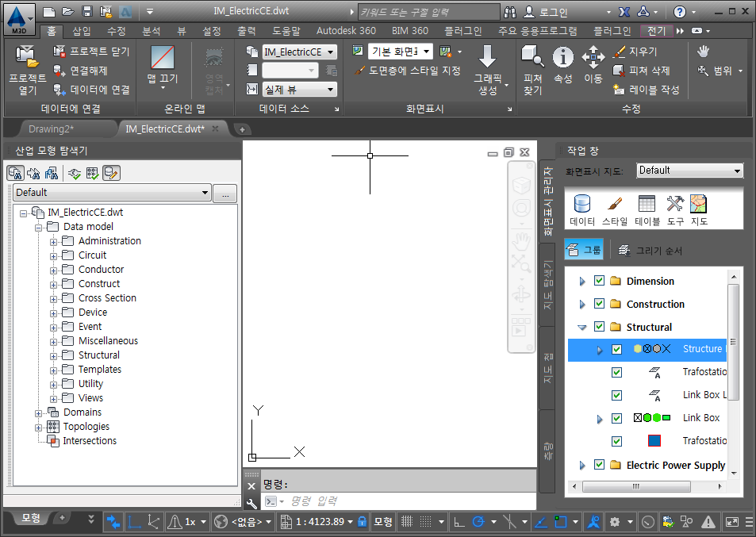Open 테이블 table icon in task pane
The image size is (756, 537).
pos(647,204)
